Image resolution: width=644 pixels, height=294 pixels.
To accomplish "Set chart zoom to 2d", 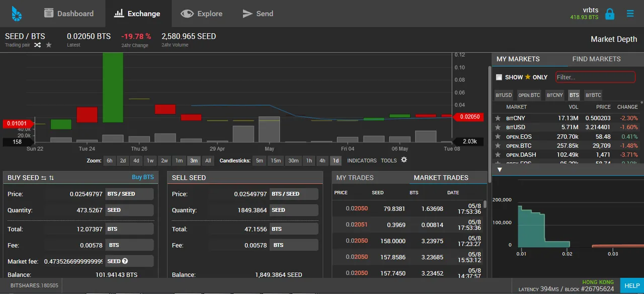I will coord(123,161).
